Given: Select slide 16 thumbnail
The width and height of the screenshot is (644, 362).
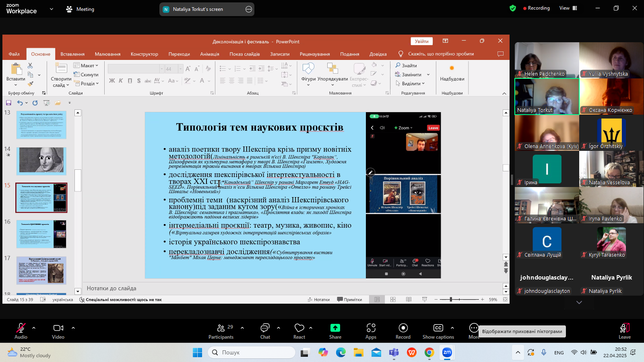Looking at the screenshot, I should point(41,234).
